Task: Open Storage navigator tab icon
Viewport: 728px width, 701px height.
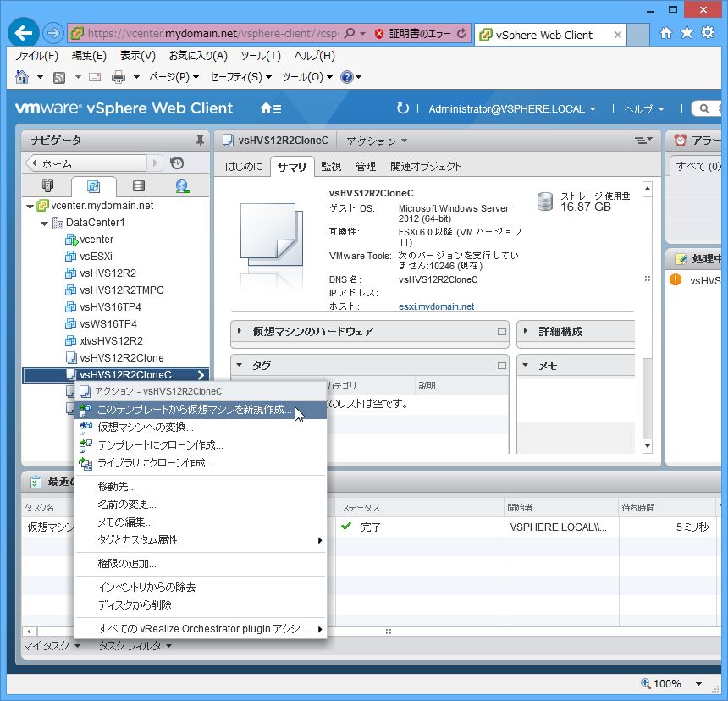Action: 138,186
